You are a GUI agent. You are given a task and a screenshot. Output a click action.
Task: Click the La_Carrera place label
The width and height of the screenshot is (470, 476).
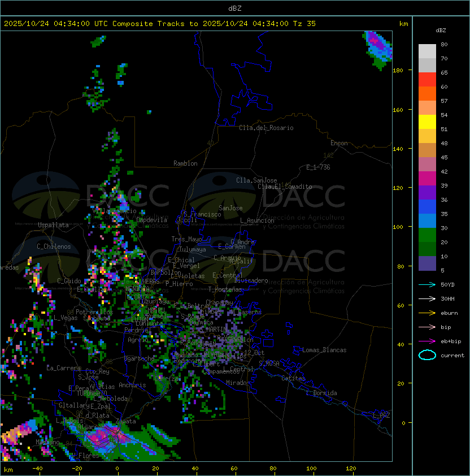(63, 368)
